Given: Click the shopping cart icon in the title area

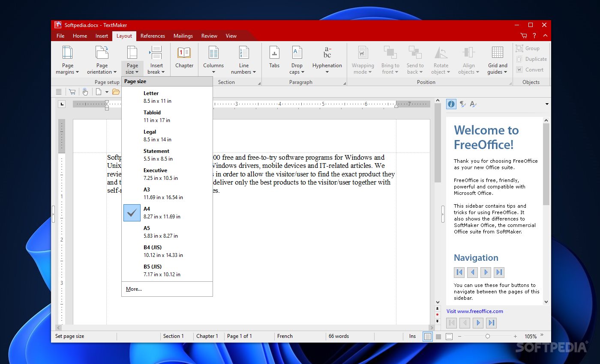Looking at the screenshot, I should coord(524,36).
